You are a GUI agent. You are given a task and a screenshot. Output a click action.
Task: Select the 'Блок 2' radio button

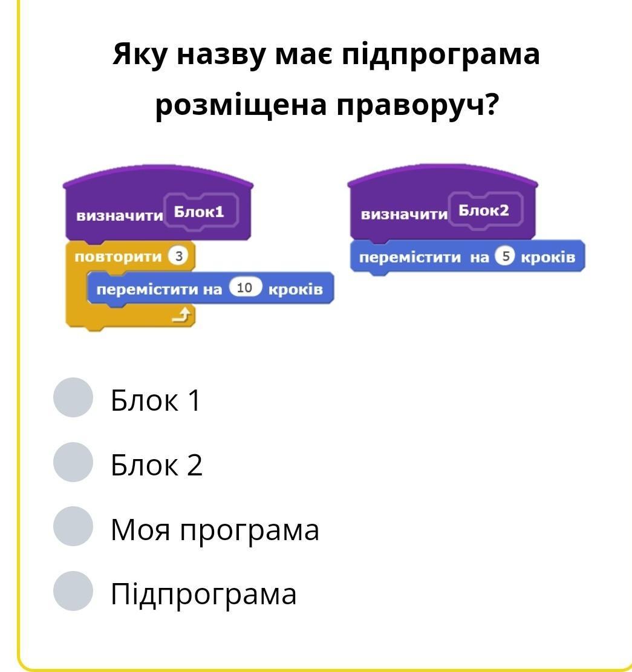(73, 462)
